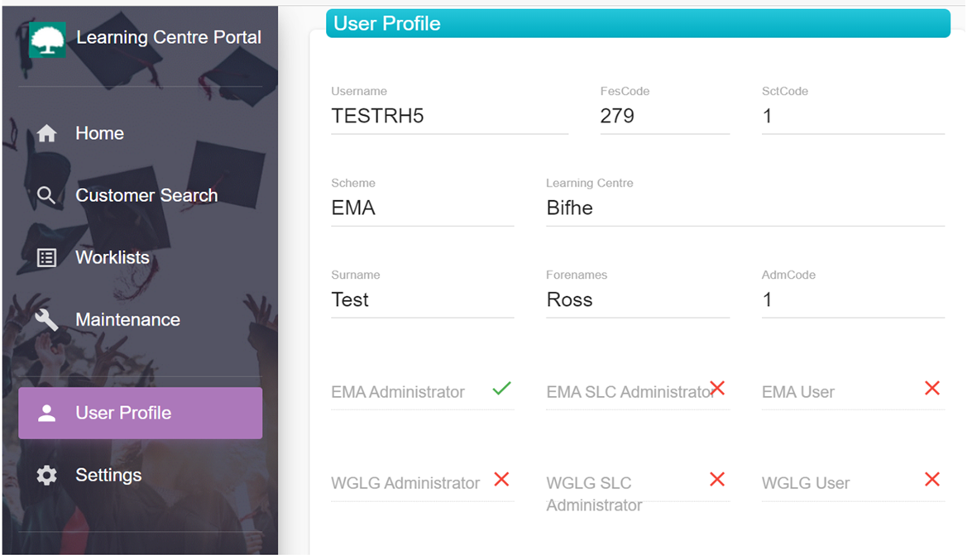Click the Maintenance wrench icon
This screenshot has width=972, height=560.
coord(46,319)
